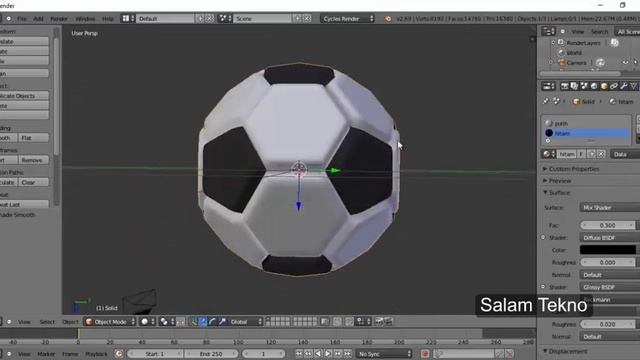Image resolution: width=640 pixels, height=360 pixels.
Task: Delete the scene with X icon
Action: 307,19
